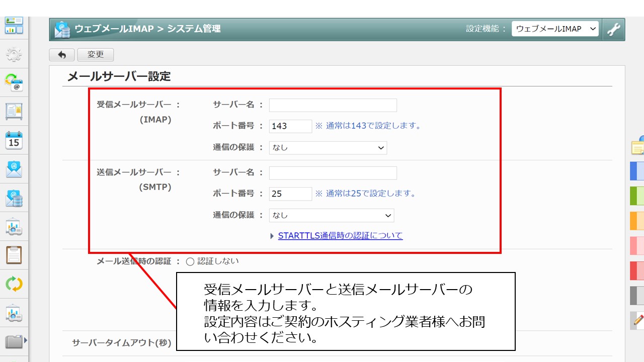Open the gear settings icon in sidebar
Screen dimensions: 644x362
(x=14, y=54)
